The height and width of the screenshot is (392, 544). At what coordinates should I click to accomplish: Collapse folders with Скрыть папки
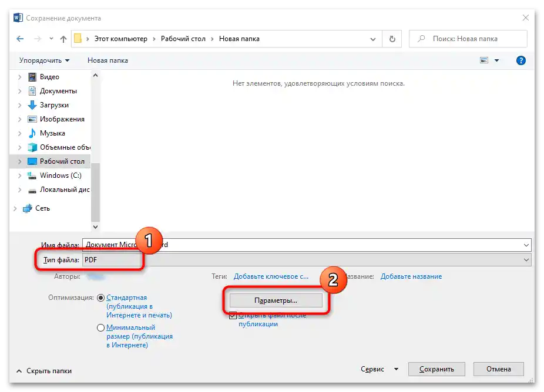tap(44, 370)
